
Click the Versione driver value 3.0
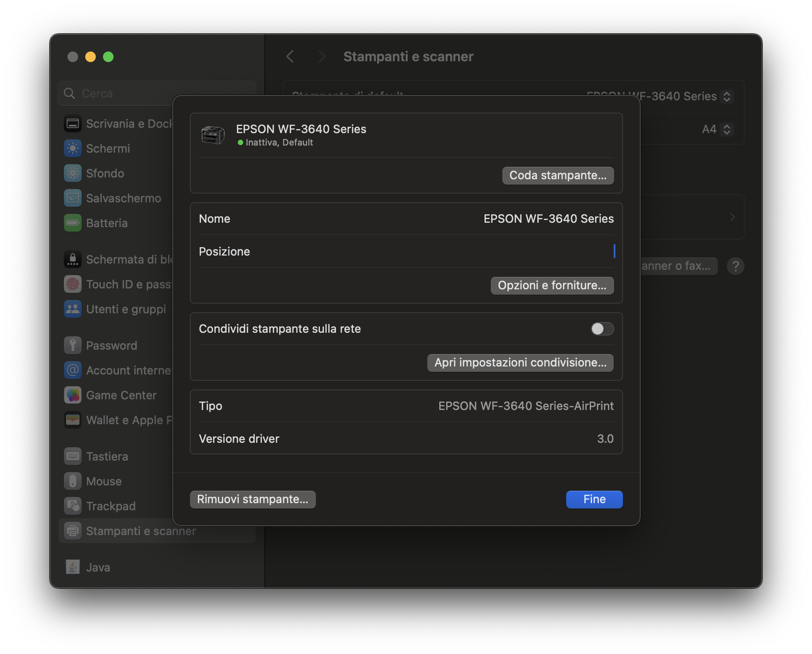coord(605,439)
